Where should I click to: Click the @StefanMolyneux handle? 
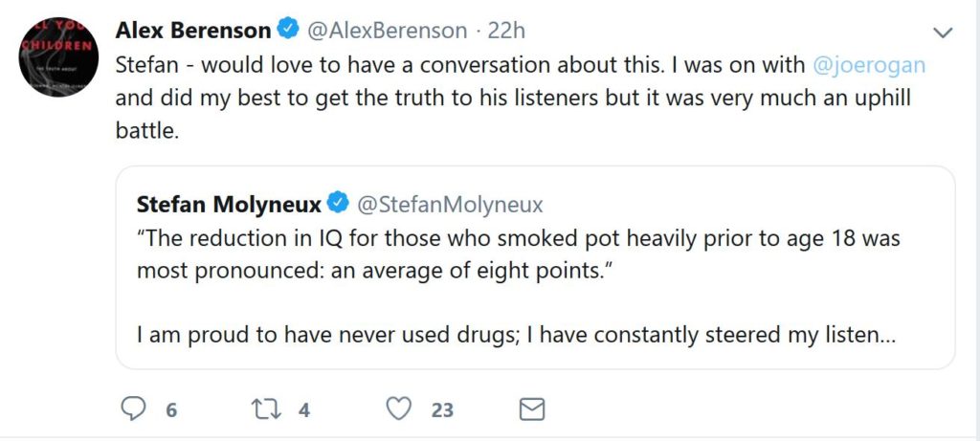pyautogui.click(x=450, y=205)
